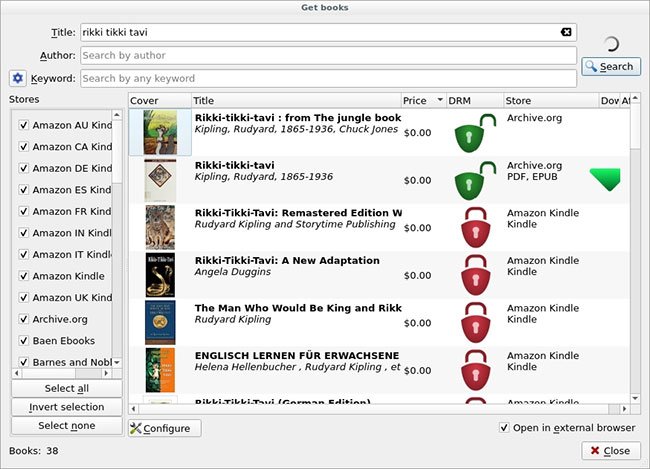Start the book Search

coord(611,66)
